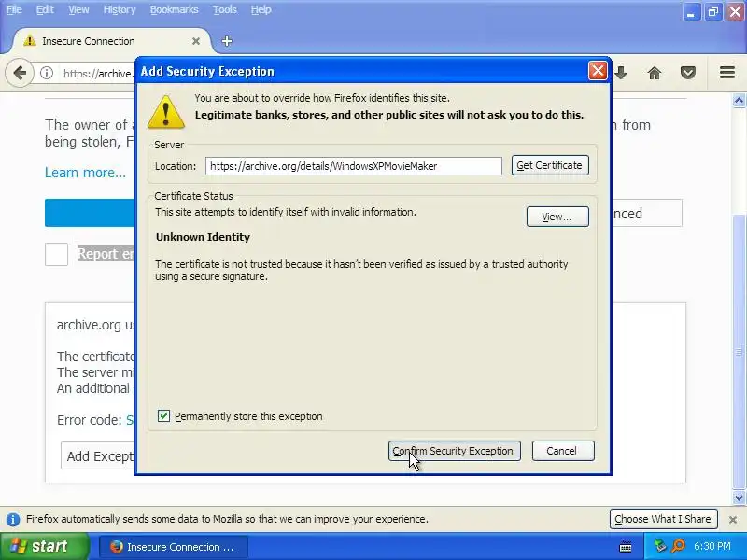
Task: Click the error code link on page
Action: [x=130, y=420]
